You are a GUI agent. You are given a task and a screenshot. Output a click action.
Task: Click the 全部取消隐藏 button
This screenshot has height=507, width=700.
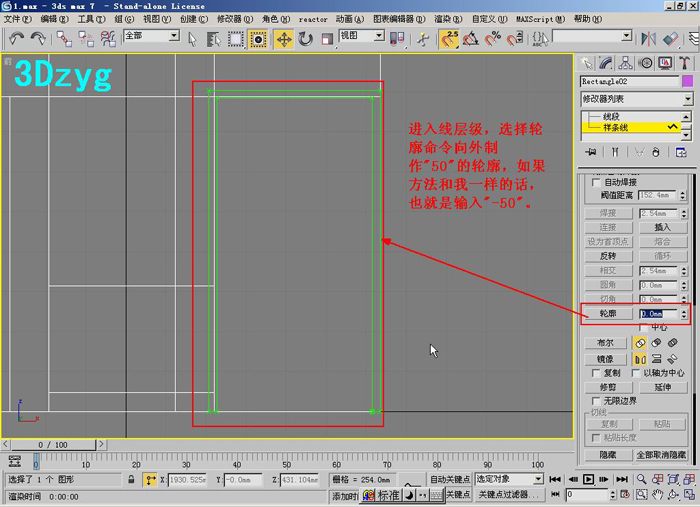pos(661,455)
